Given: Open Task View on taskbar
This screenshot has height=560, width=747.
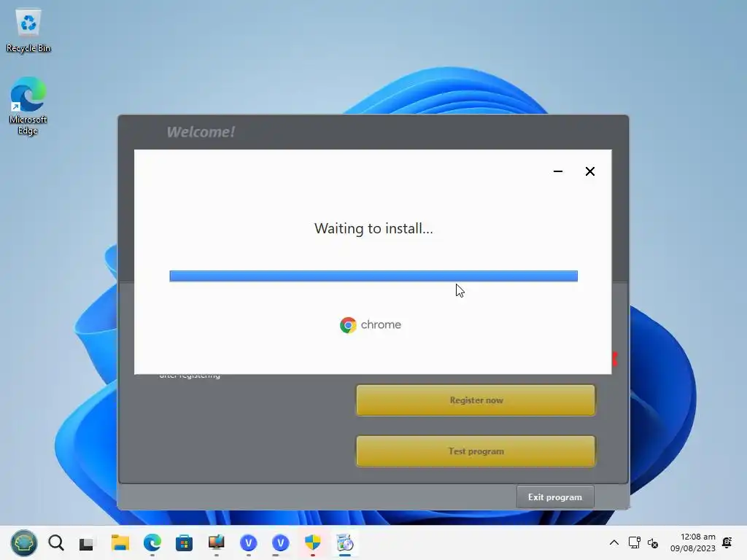Looking at the screenshot, I should point(87,542).
